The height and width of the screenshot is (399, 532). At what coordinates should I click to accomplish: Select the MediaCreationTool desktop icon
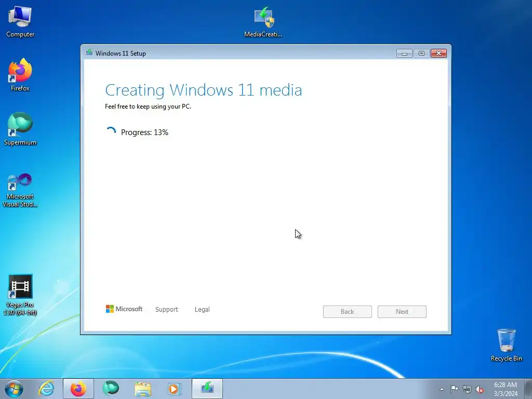pos(263,22)
